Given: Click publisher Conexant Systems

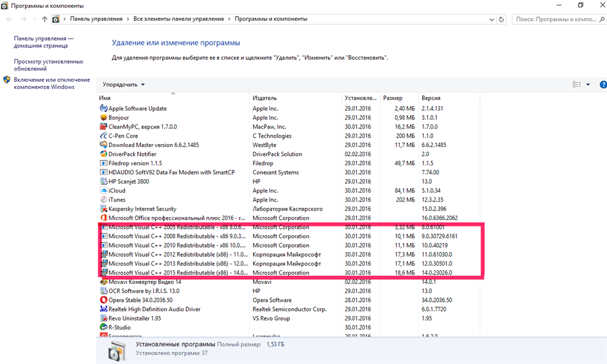Looking at the screenshot, I should pos(276,173).
